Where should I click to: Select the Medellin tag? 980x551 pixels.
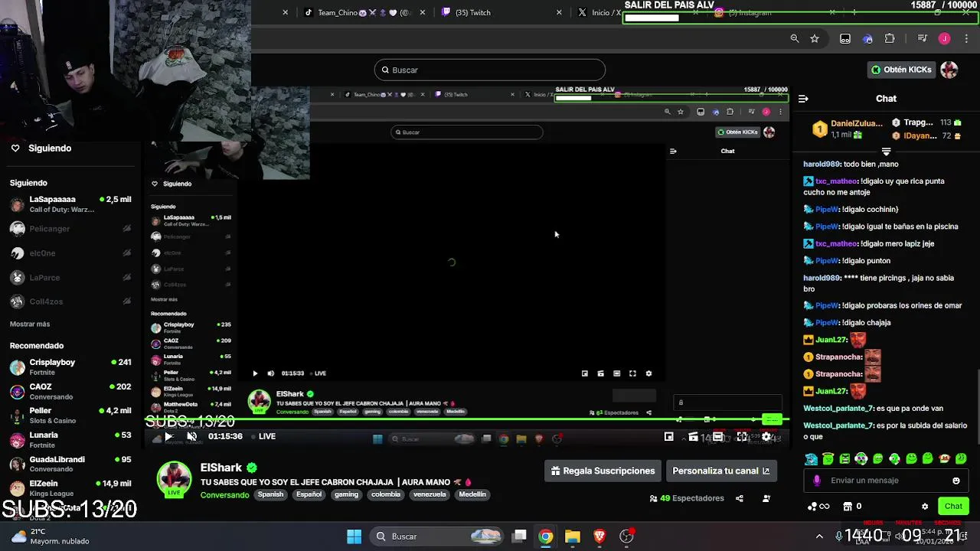[472, 494]
